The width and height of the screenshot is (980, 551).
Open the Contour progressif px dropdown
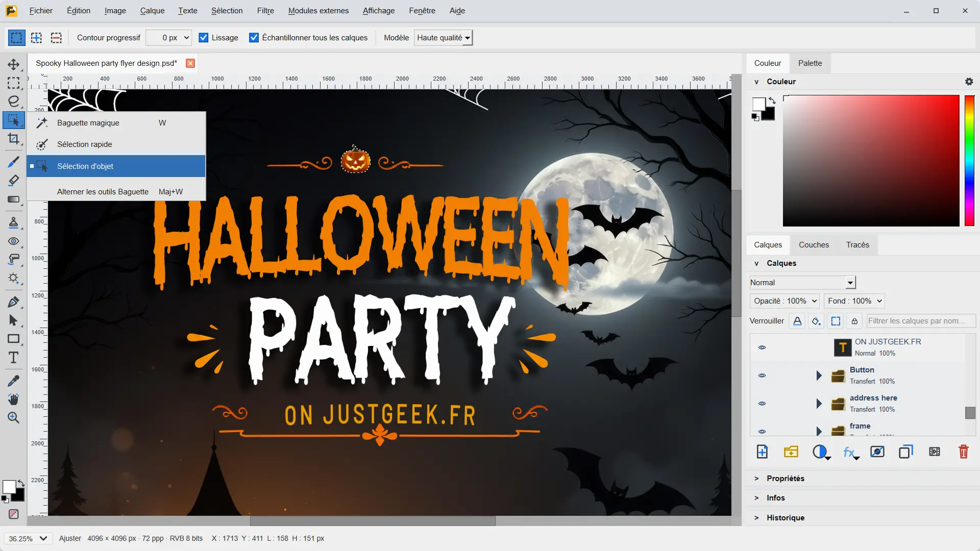[169, 38]
